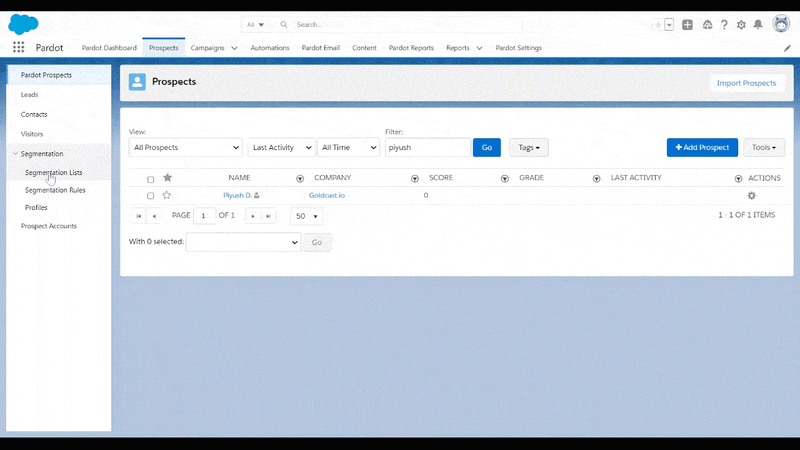Click the Salesforce cloud logo
This screenshot has width=800, height=450.
pos(23,24)
